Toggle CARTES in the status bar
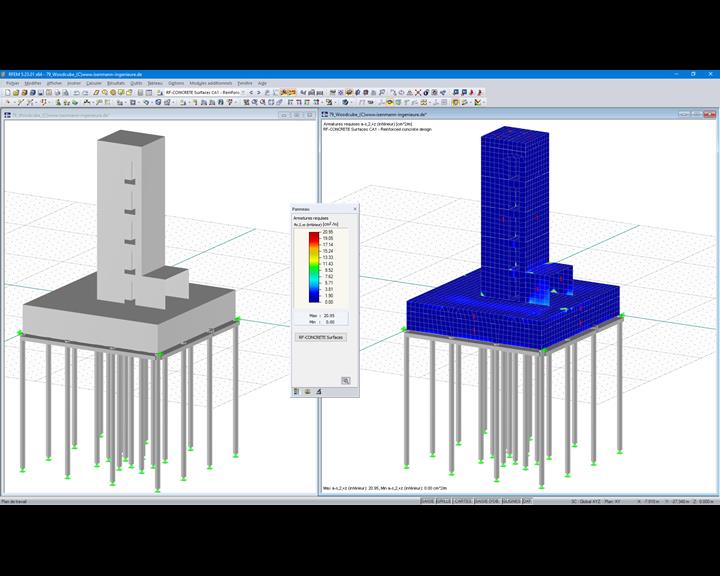The image size is (720, 576). point(462,501)
